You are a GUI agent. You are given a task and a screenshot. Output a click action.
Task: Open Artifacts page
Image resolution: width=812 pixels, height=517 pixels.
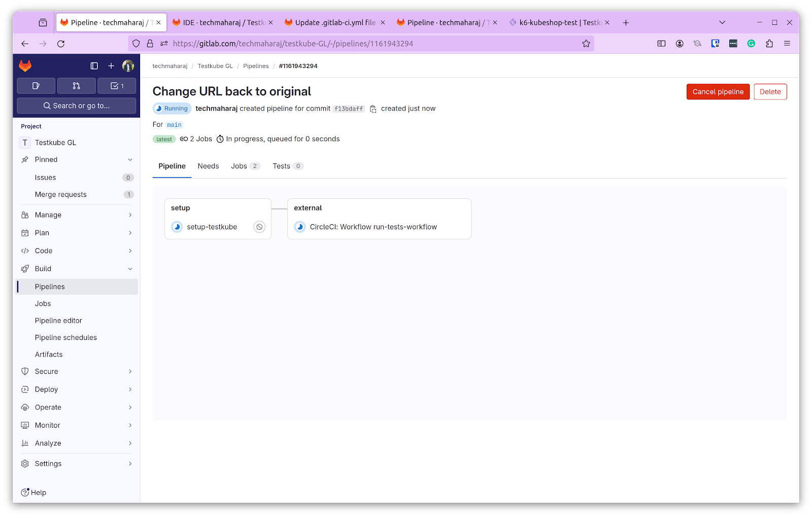point(77,355)
